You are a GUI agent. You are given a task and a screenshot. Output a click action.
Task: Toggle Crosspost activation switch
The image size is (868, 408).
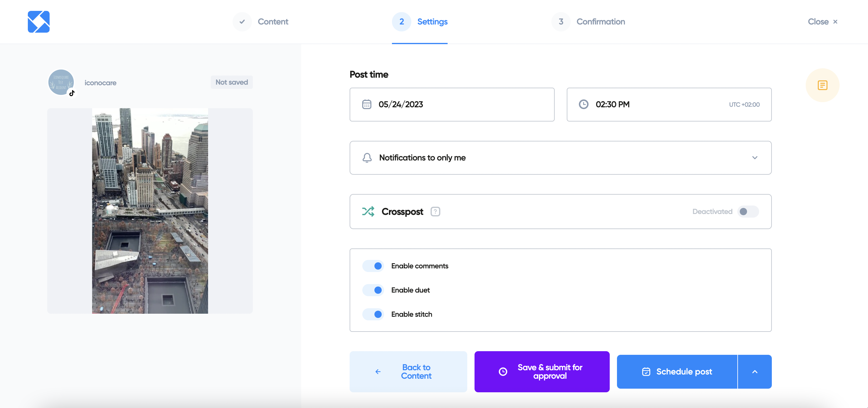(x=749, y=211)
